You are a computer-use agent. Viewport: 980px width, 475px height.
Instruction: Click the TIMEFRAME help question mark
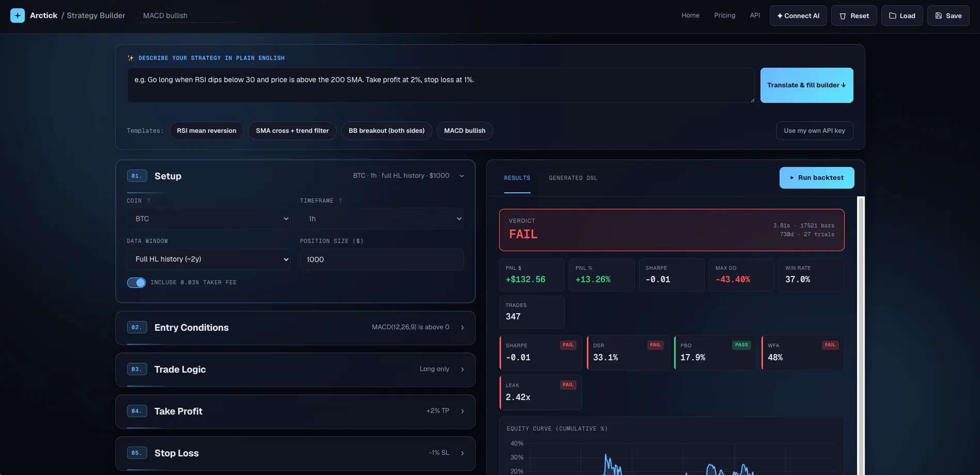340,201
